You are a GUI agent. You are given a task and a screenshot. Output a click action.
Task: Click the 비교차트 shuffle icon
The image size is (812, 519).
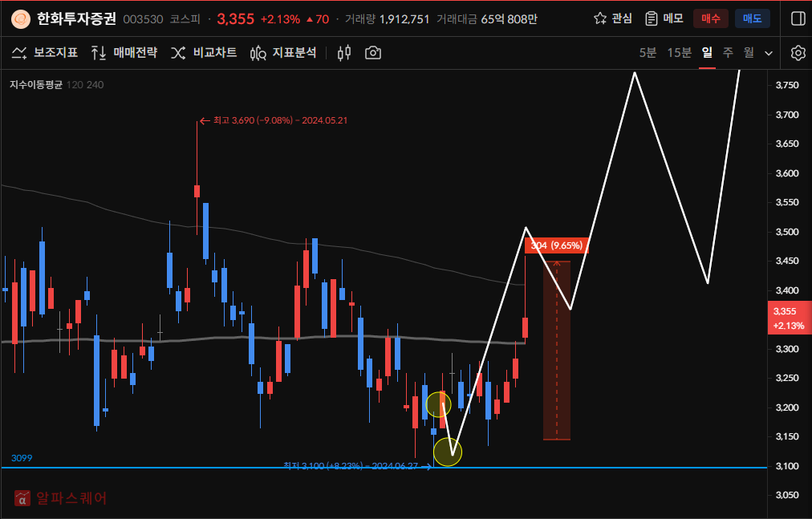pyautogui.click(x=178, y=53)
